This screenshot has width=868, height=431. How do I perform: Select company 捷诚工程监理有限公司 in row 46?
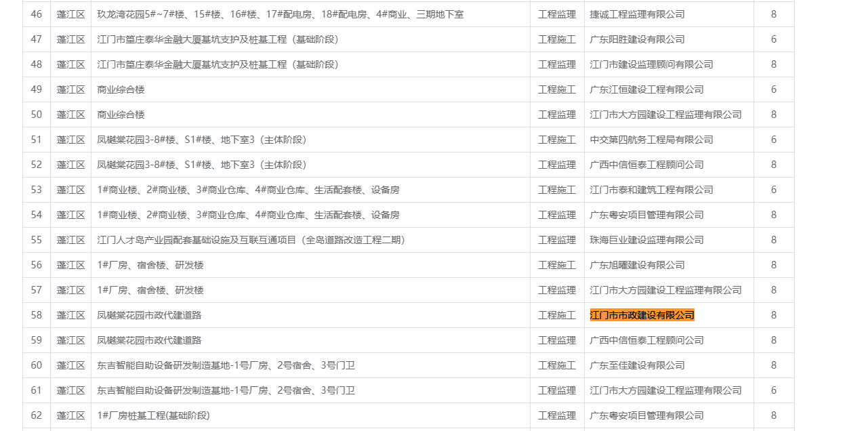click(637, 14)
